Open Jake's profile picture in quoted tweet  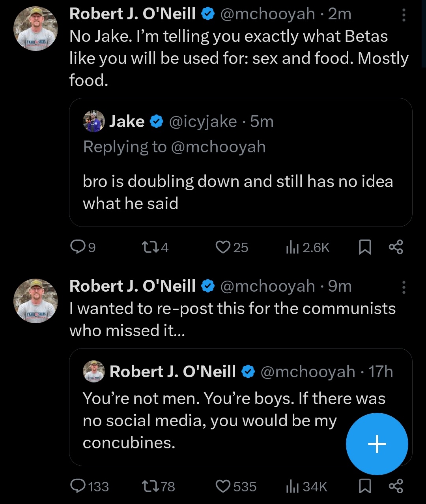(x=94, y=121)
